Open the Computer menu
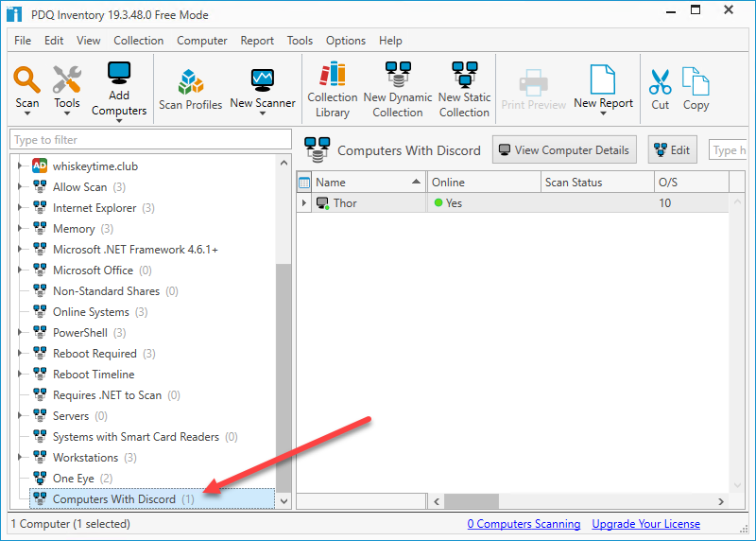Image resolution: width=756 pixels, height=541 pixels. [201, 41]
